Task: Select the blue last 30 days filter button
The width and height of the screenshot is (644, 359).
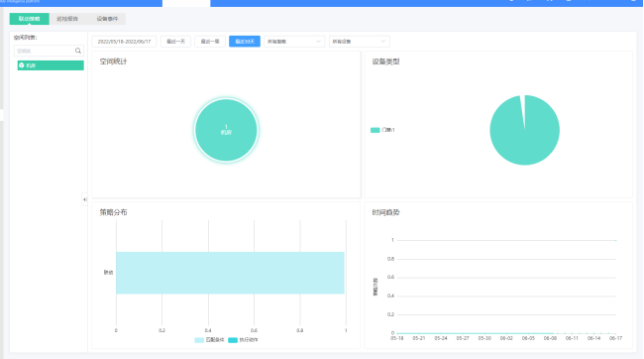Action: point(245,42)
